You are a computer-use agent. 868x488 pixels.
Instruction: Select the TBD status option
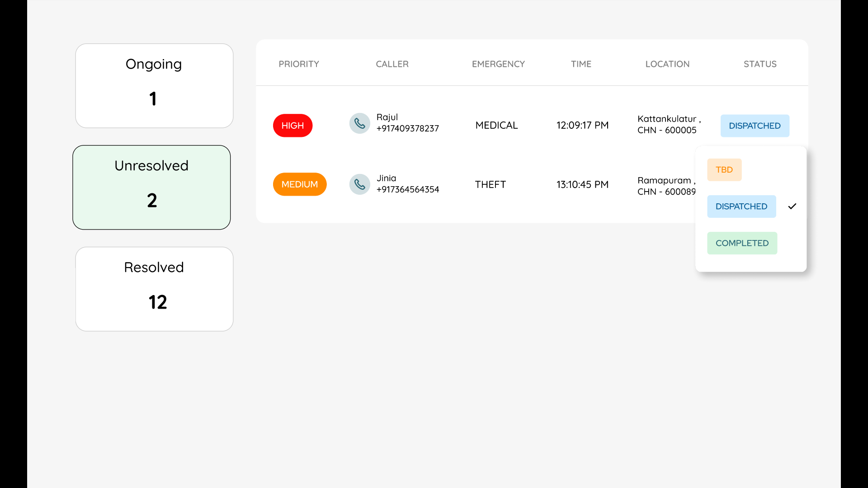724,169
